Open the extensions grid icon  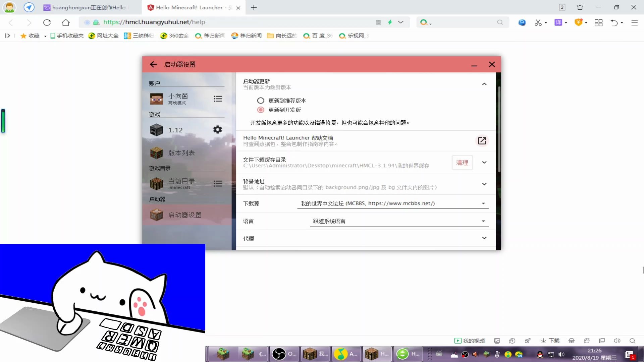coord(598,22)
